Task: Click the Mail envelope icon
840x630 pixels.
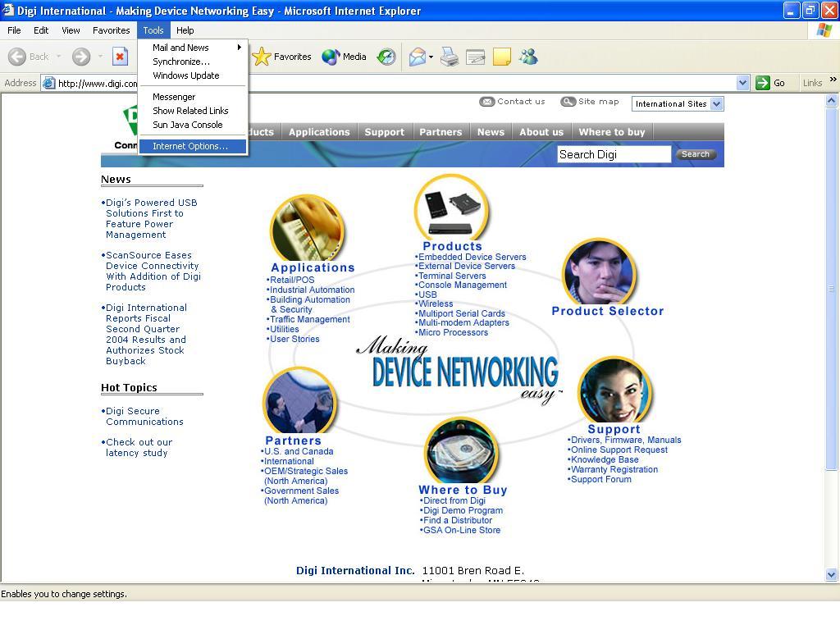Action: pos(418,57)
